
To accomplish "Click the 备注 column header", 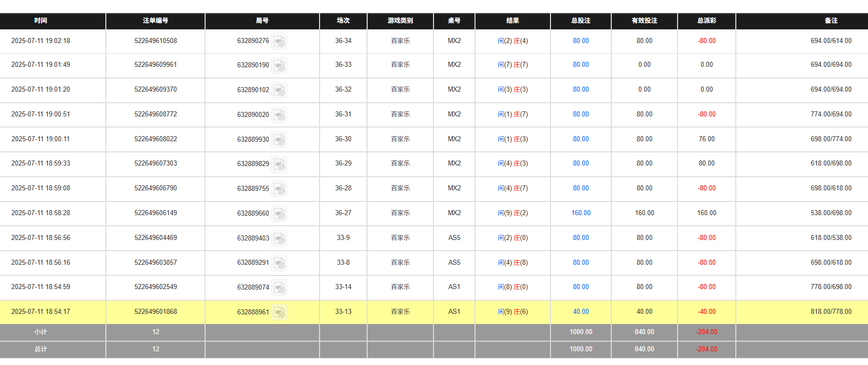I will (831, 21).
